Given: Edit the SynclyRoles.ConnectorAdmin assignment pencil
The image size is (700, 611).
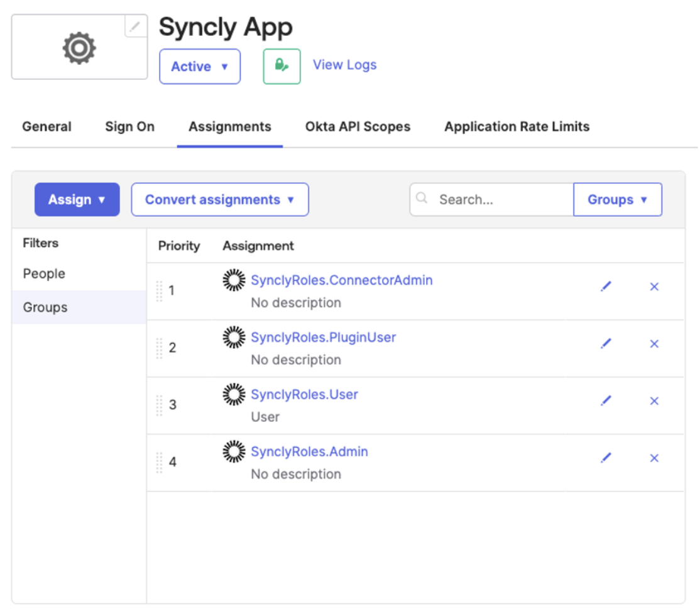Looking at the screenshot, I should coord(606,286).
